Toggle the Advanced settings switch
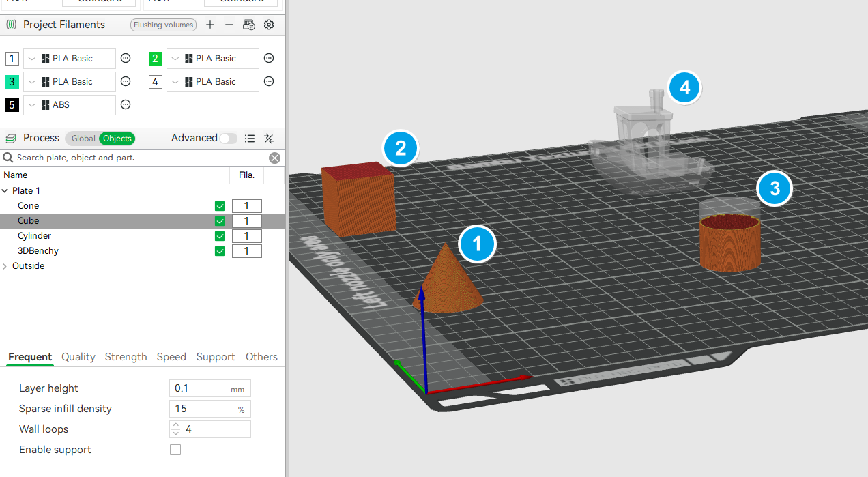The image size is (868, 477). 228,139
